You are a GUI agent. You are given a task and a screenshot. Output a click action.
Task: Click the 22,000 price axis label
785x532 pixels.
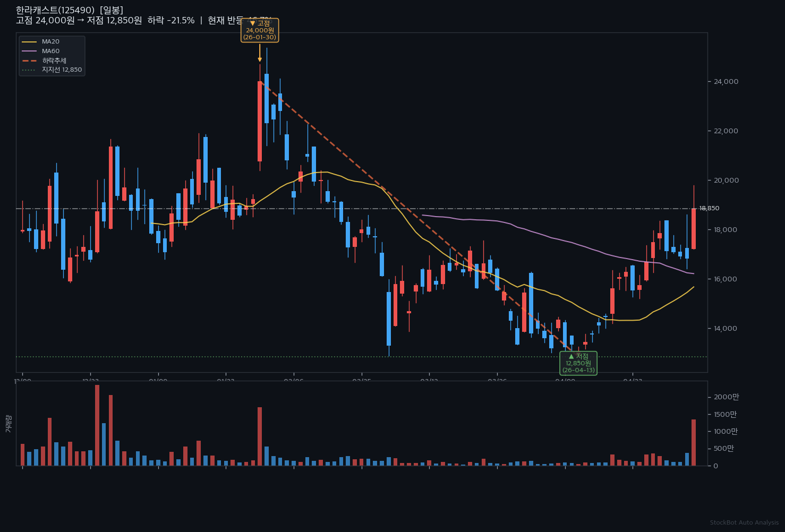pyautogui.click(x=725, y=131)
